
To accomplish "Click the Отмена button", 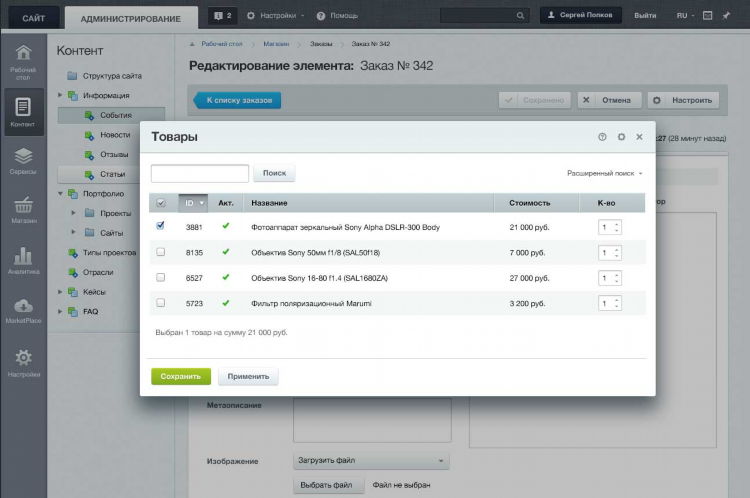I will point(609,100).
